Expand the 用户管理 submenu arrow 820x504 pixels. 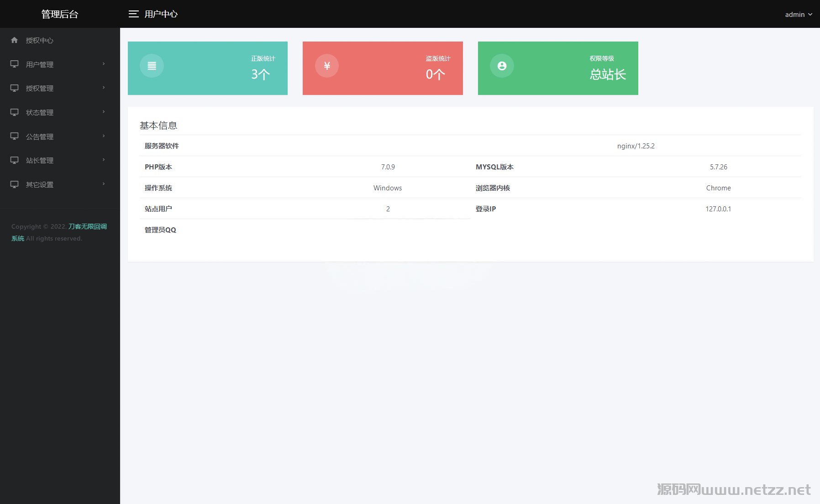104,64
